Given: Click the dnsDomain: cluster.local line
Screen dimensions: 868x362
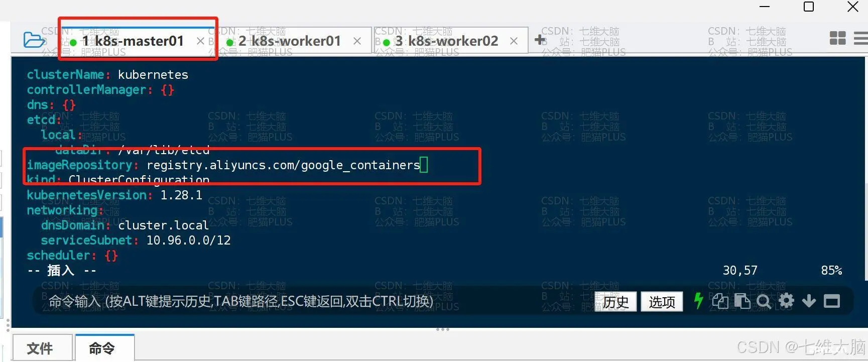Looking at the screenshot, I should click(125, 225).
